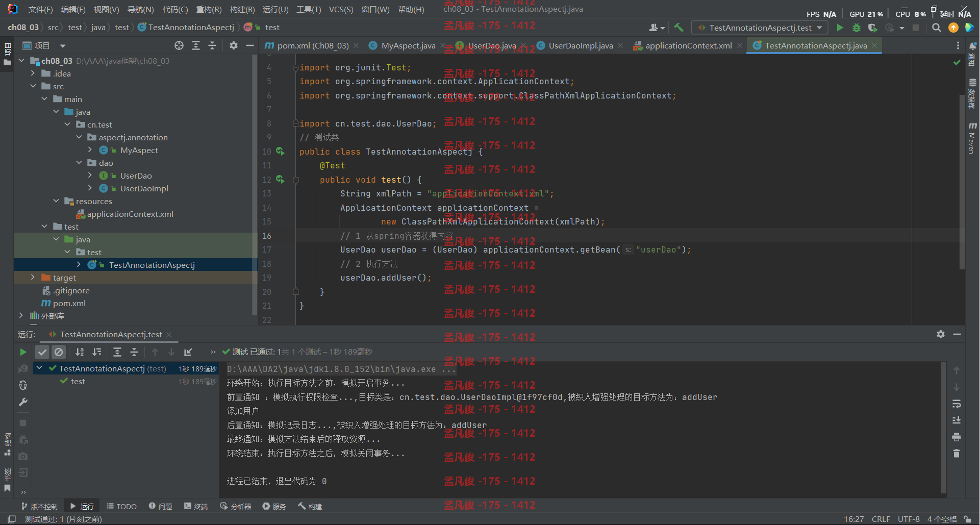980x525 pixels.
Task: Open the VCS(S) menu
Action: pyautogui.click(x=341, y=10)
